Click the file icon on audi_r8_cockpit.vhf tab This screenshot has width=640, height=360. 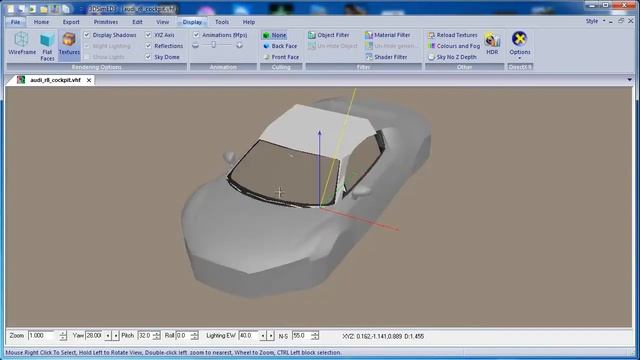(x=21, y=80)
